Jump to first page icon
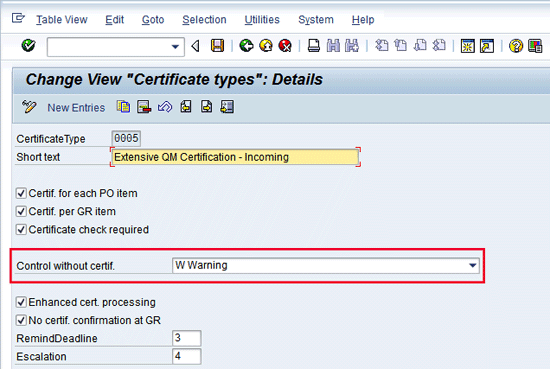The height and width of the screenshot is (369, 550). coord(381,46)
